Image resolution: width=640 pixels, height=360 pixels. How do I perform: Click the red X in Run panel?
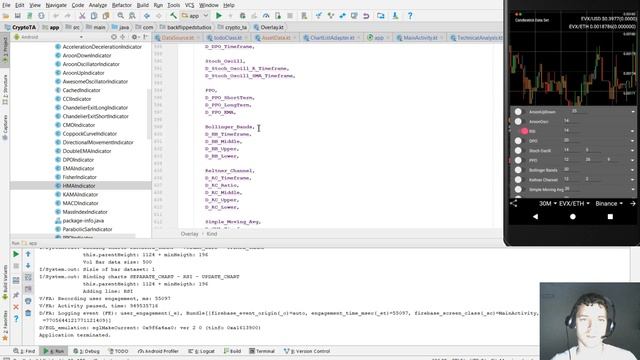click(16, 307)
